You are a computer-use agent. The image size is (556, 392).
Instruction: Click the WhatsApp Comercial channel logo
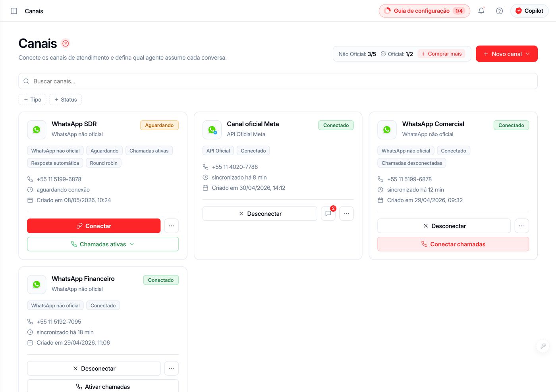[x=387, y=129]
